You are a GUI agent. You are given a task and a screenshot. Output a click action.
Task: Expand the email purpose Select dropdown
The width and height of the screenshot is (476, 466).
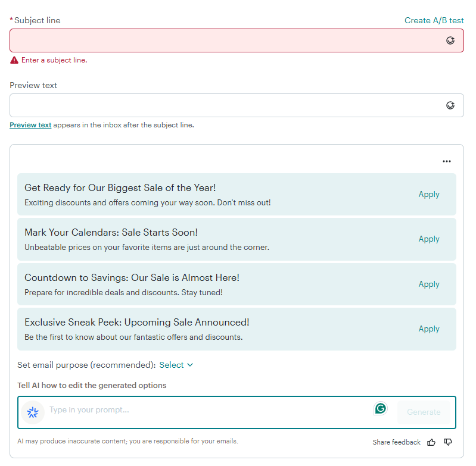click(176, 365)
